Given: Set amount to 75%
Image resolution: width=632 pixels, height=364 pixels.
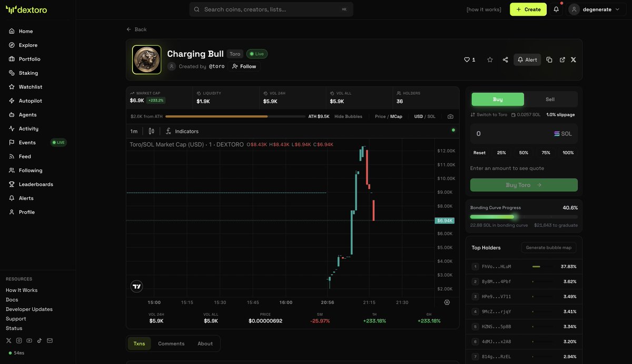Looking at the screenshot, I should (x=546, y=153).
